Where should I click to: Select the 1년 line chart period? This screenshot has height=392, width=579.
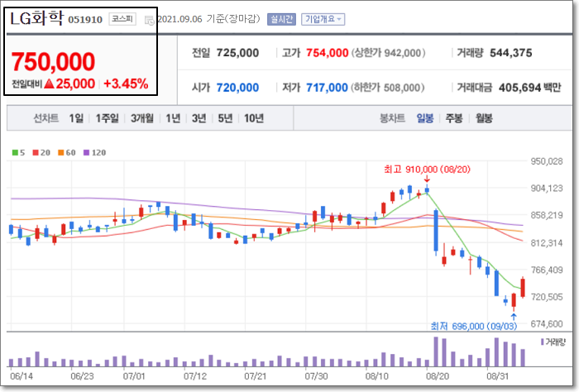(173, 118)
